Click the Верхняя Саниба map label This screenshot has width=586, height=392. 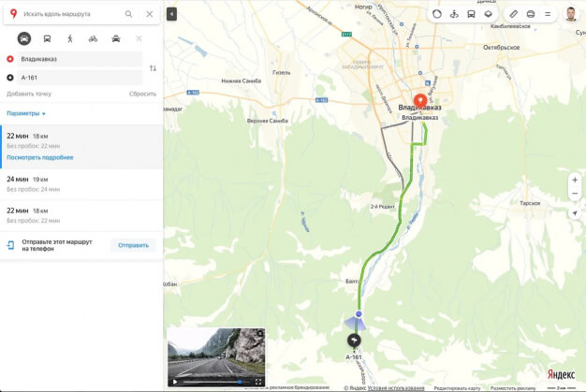(x=267, y=121)
